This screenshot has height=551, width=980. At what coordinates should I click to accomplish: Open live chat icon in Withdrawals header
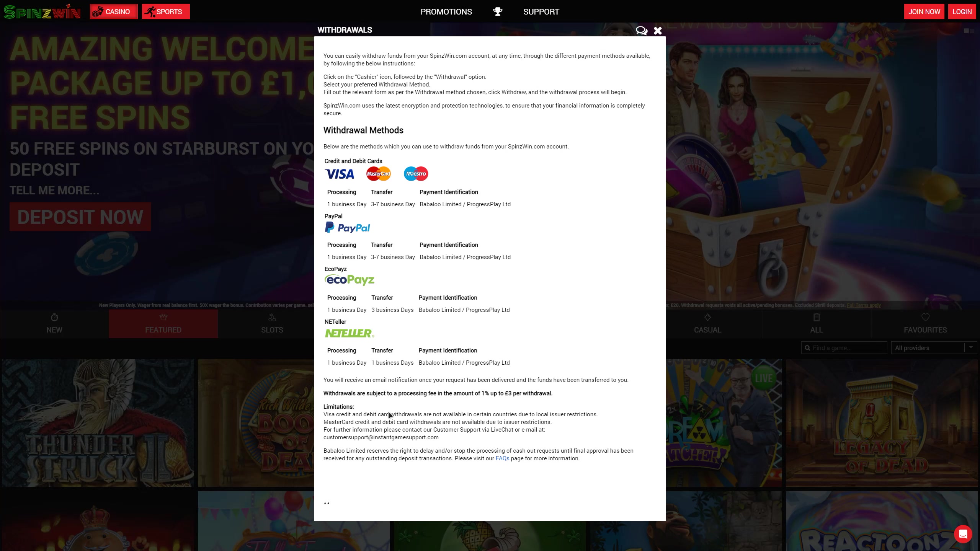641,31
